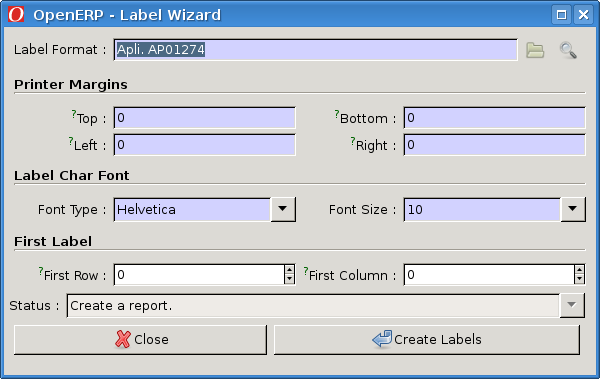This screenshot has width=600, height=379.
Task: Click the Helvetica font type field
Action: tap(192, 209)
